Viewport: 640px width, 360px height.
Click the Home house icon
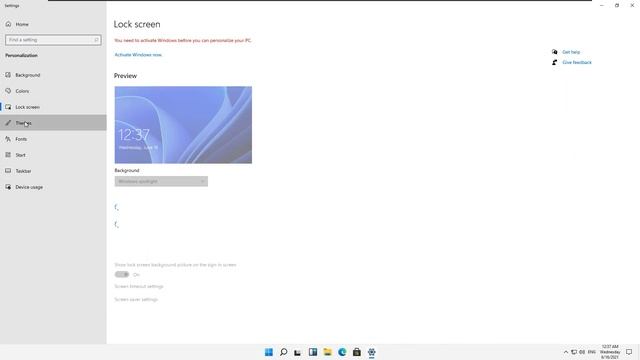(8, 24)
